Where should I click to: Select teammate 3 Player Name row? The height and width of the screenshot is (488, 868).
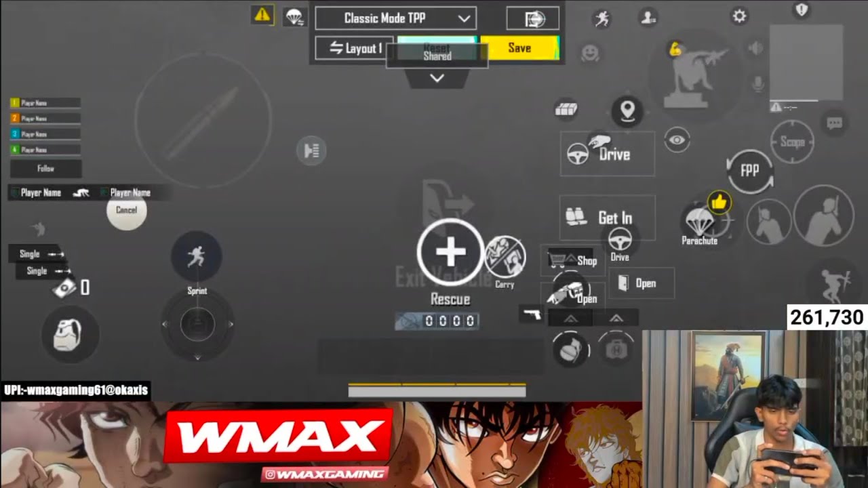[45, 134]
